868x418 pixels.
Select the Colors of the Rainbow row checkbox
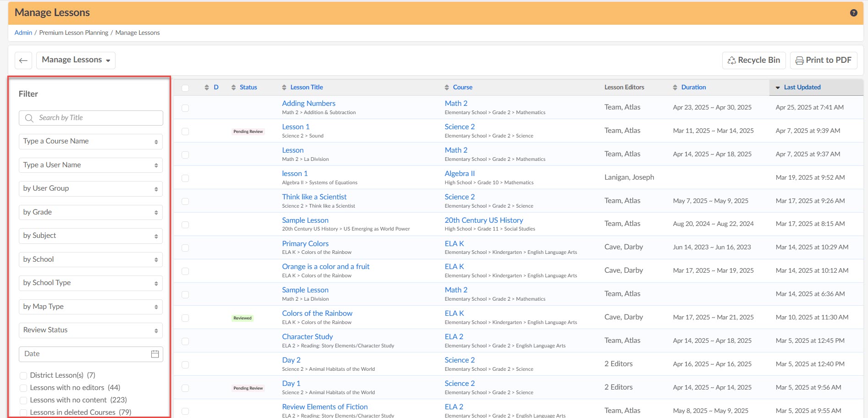(x=185, y=318)
